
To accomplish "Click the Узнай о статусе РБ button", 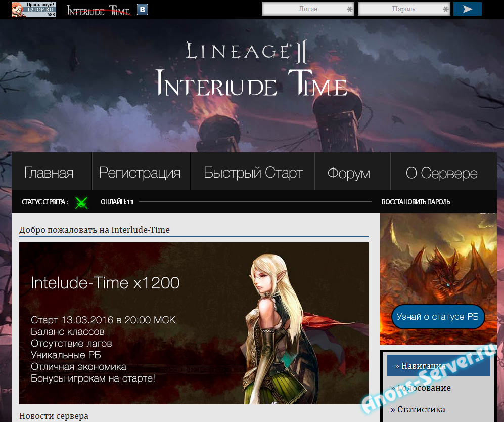I will coord(438,317).
